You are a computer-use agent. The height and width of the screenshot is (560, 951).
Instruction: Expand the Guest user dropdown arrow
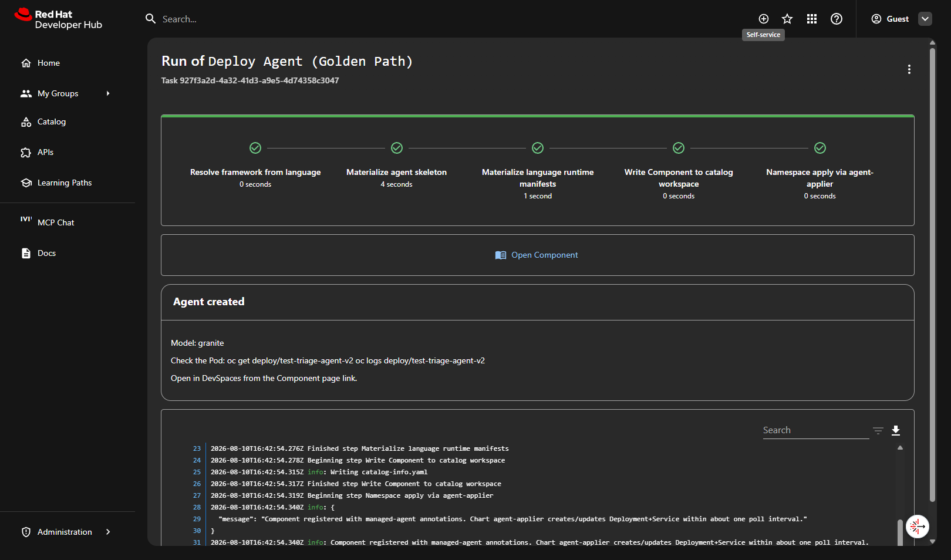point(925,19)
